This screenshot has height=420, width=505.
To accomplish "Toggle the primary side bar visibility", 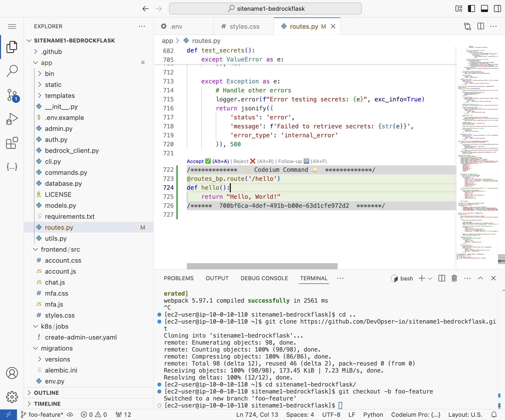I will point(472,9).
